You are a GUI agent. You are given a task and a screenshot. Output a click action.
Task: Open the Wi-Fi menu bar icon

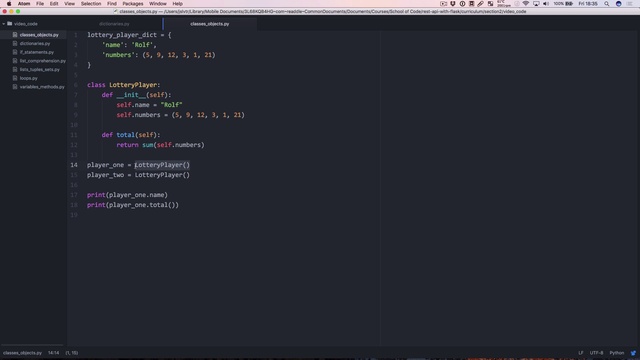[x=526, y=4]
